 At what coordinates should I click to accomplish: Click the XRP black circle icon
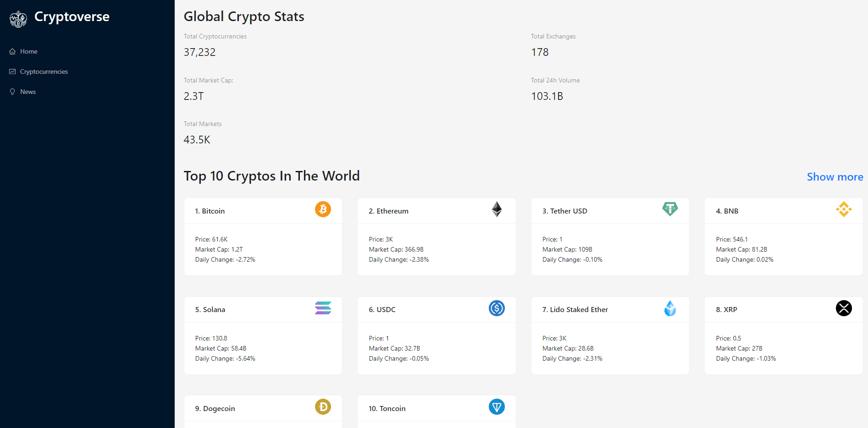coord(843,308)
